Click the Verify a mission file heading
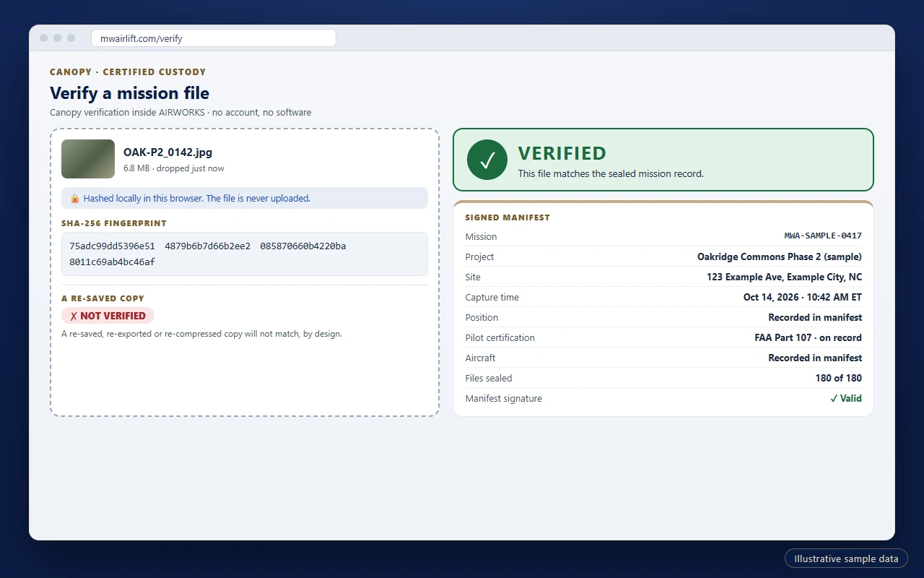Viewport: 924px width, 578px height. (129, 93)
